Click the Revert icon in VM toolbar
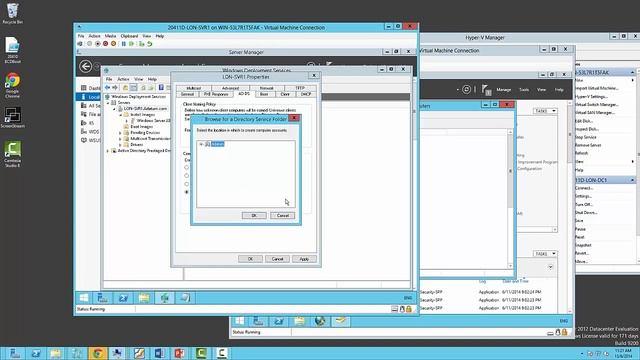Image resolution: width=640 pixels, height=360 pixels. point(150,44)
